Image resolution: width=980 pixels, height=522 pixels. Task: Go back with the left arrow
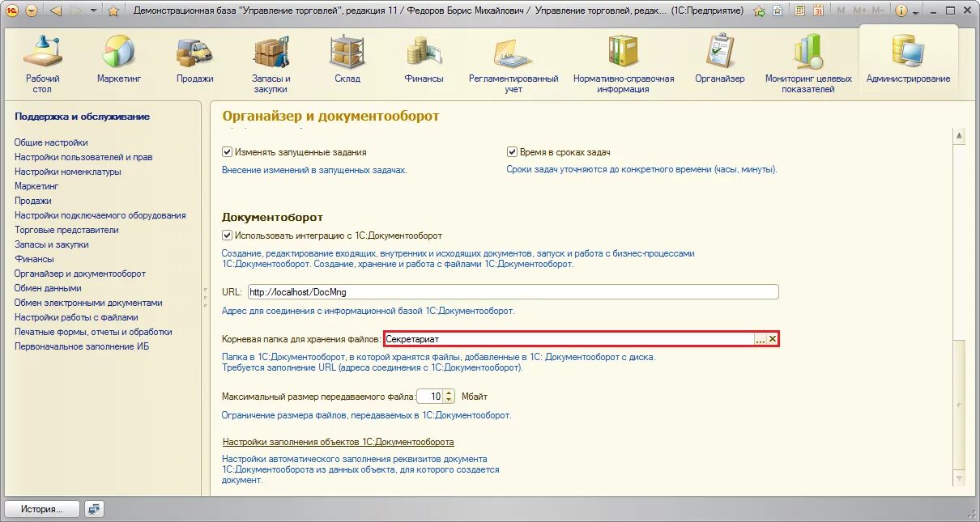(56, 11)
